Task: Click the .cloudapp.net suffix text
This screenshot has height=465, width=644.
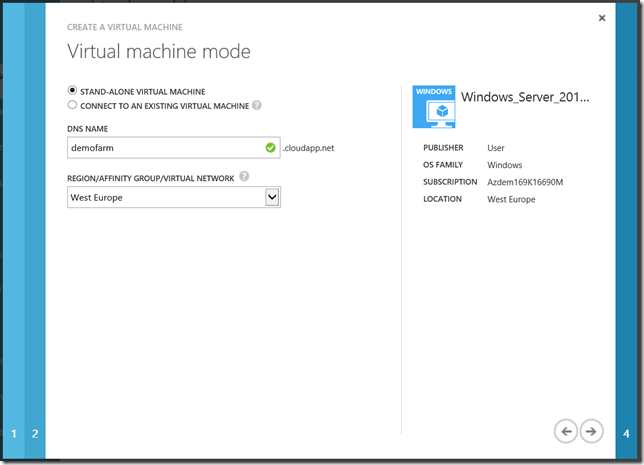Action: click(308, 148)
